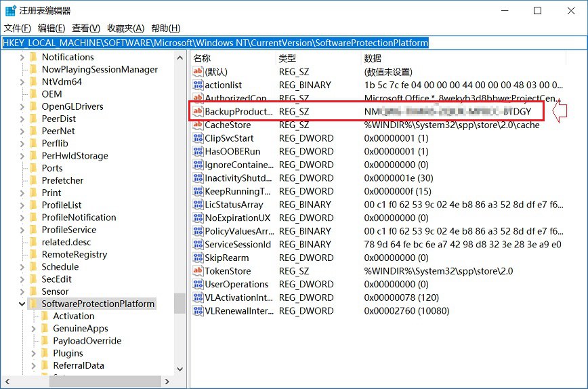Click the KeepRunningT DWORD icon
The width and height of the screenshot is (588, 389).
(198, 191)
